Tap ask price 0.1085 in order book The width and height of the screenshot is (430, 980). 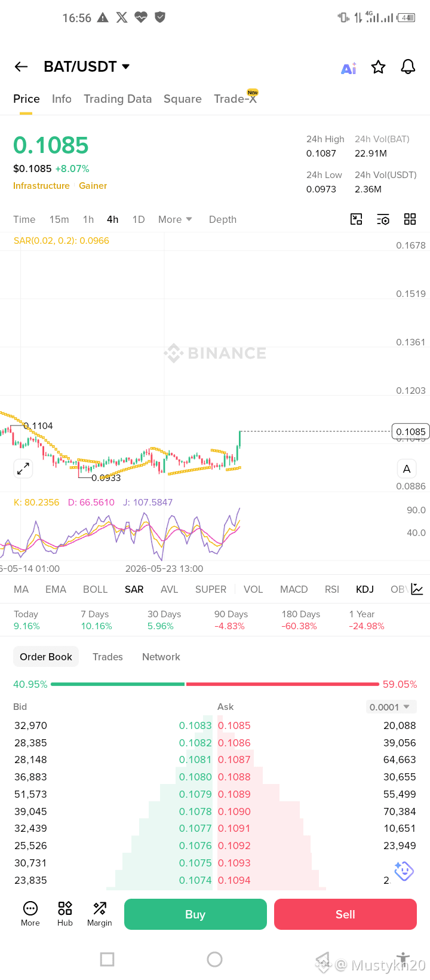234,725
